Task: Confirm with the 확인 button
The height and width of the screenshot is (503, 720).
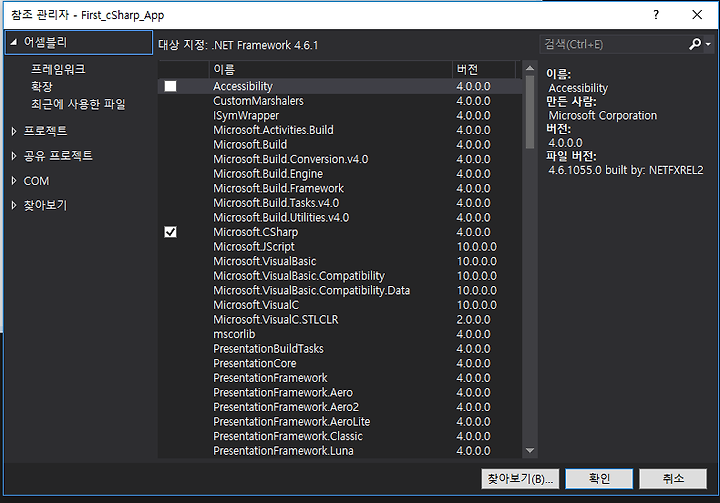Action: [x=599, y=479]
